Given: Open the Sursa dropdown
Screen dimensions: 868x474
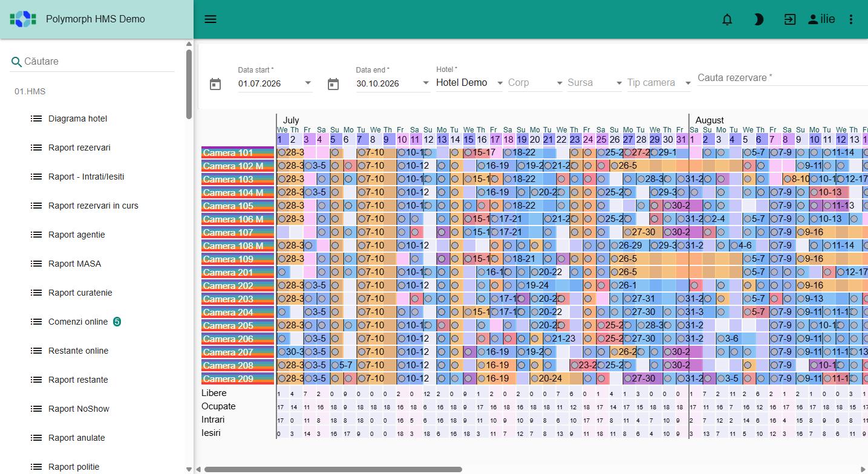Looking at the screenshot, I should [x=595, y=83].
